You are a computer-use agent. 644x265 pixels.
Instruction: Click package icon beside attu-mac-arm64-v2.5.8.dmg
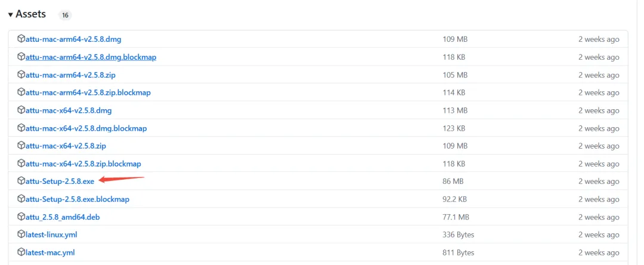click(x=21, y=39)
